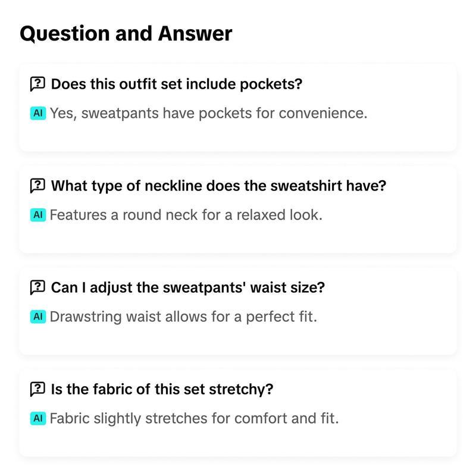476x476 pixels.
Task: Open the question about the sweatshirt neckline type
Action: pos(218,186)
